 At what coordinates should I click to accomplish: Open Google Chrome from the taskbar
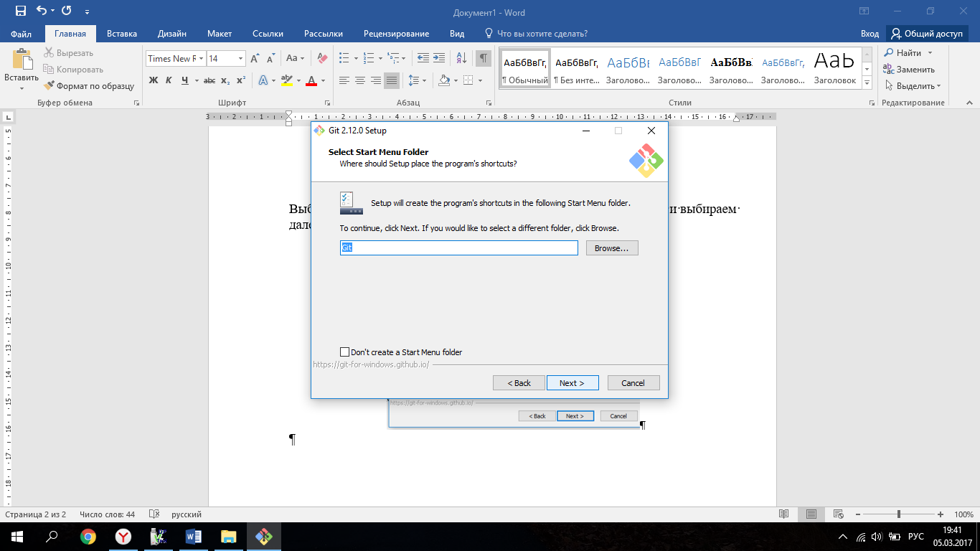tap(88, 537)
